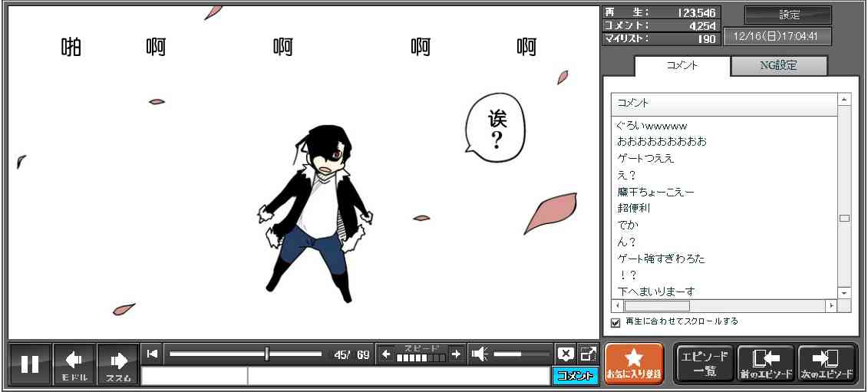Toggle the 再生に合わせてスクロールする checkbox

point(616,322)
